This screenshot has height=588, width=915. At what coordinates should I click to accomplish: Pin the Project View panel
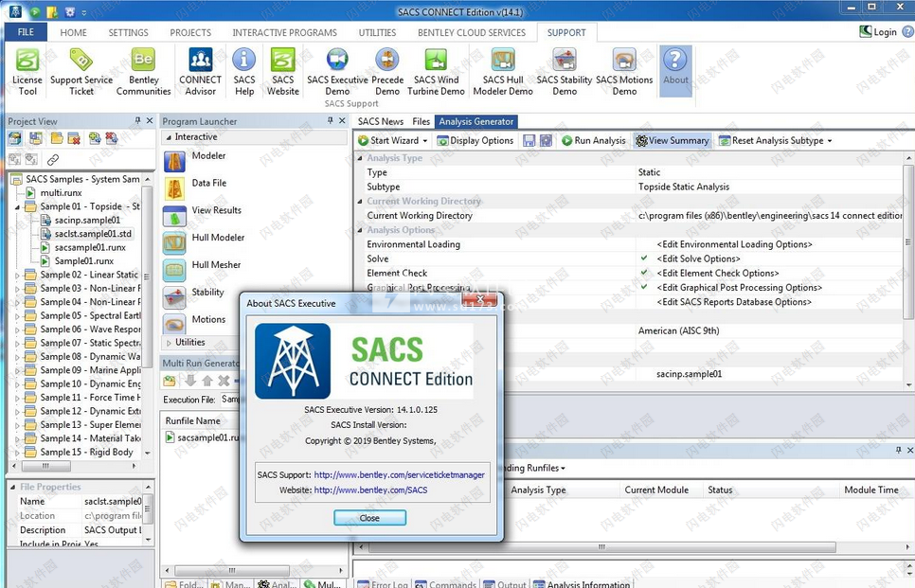pyautogui.click(x=137, y=120)
